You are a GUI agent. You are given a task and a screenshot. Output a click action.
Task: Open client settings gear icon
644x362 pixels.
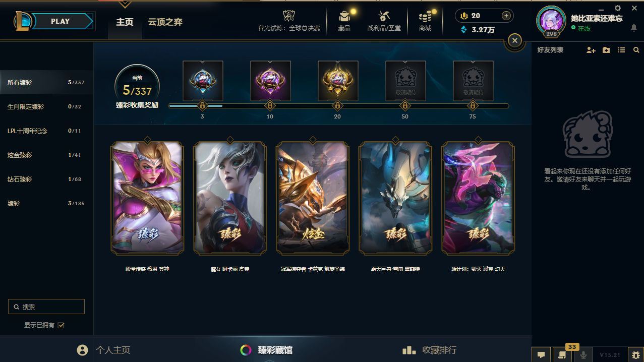pos(618,8)
